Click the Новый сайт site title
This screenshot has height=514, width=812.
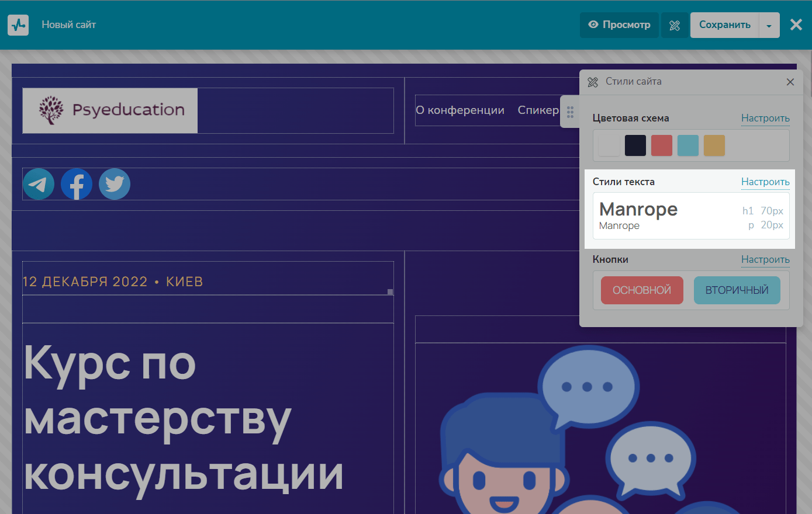point(69,25)
